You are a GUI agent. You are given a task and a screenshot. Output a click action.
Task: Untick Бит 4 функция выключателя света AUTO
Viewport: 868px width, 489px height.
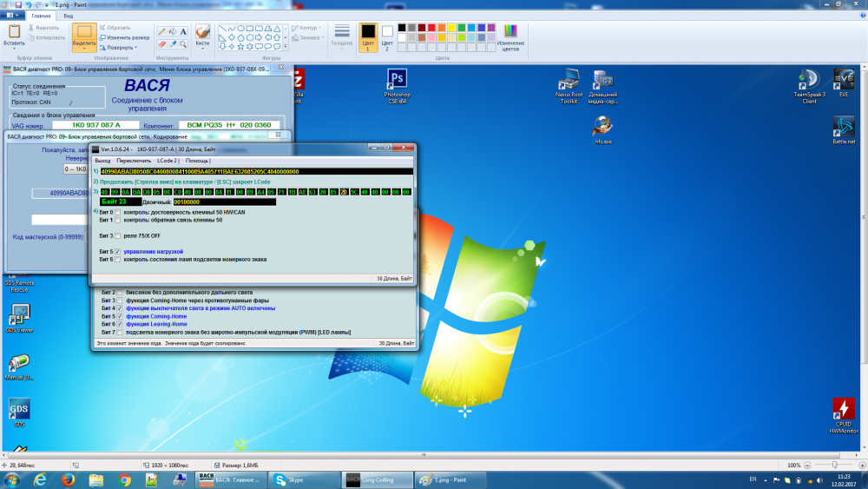[120, 308]
